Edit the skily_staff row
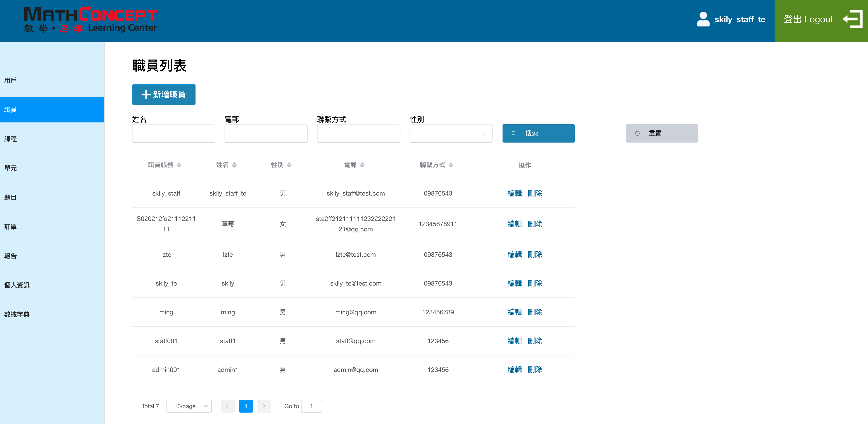The height and width of the screenshot is (424, 868). pyautogui.click(x=515, y=193)
